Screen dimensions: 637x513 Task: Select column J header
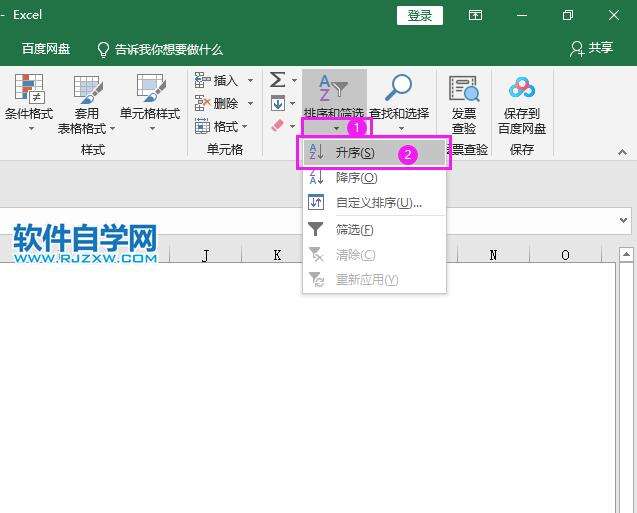[206, 255]
